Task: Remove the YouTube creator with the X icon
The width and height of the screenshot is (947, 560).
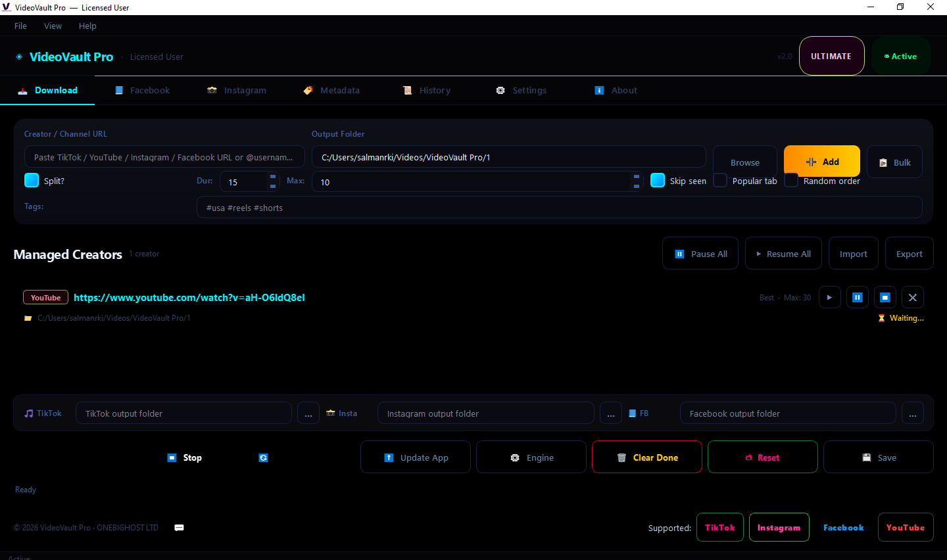Action: click(x=913, y=298)
